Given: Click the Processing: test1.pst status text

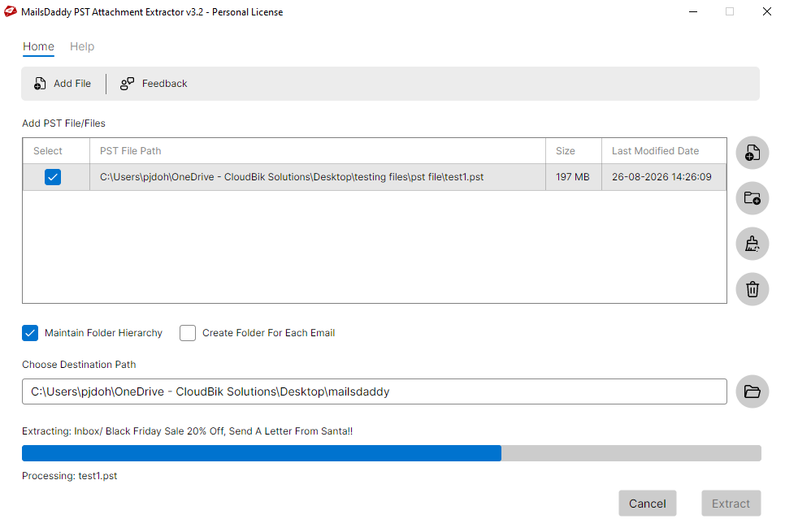Looking at the screenshot, I should coord(70,475).
